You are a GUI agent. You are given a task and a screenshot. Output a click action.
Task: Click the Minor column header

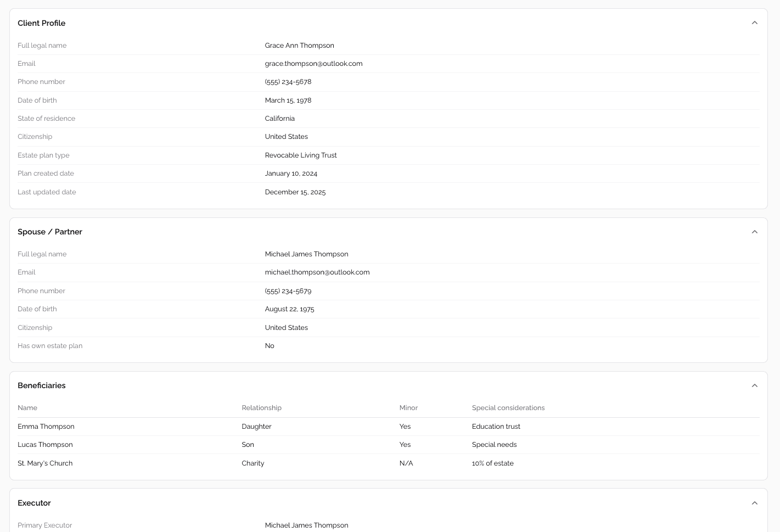click(x=408, y=408)
